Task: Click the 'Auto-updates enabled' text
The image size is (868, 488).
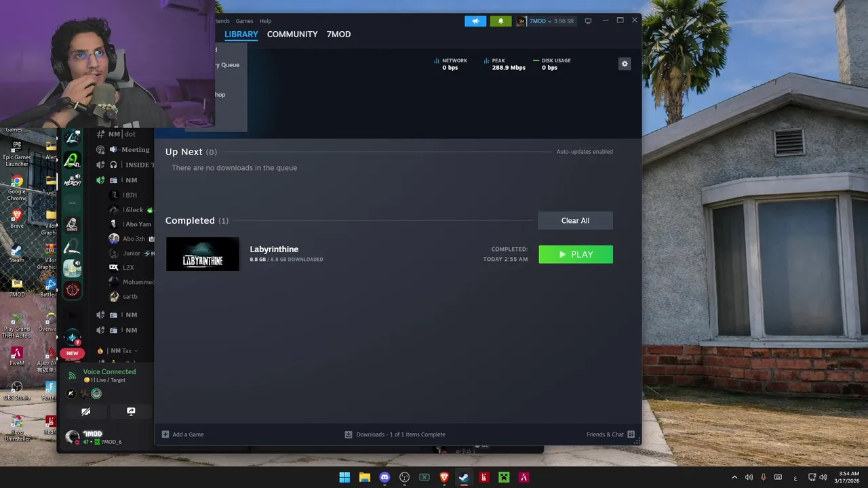Action: coord(585,152)
